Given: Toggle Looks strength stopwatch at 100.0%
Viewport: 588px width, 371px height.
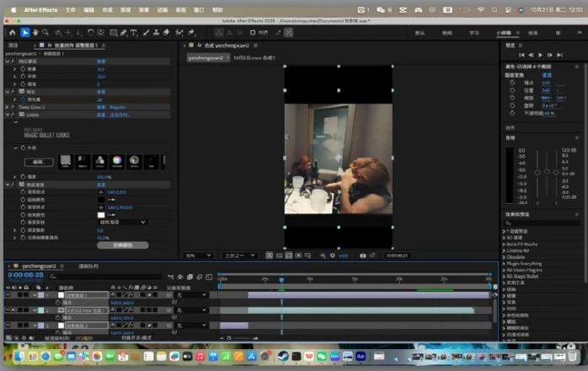Looking at the screenshot, I should pos(23,176).
